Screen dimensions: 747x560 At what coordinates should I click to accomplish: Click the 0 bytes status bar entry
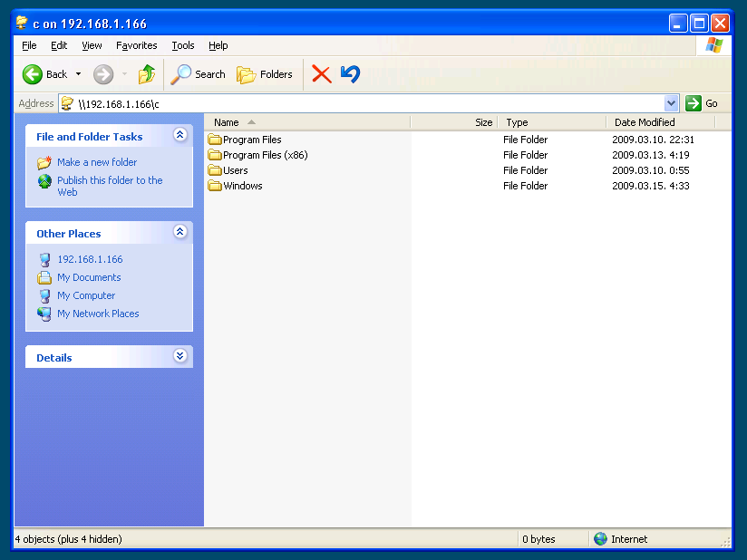point(538,539)
